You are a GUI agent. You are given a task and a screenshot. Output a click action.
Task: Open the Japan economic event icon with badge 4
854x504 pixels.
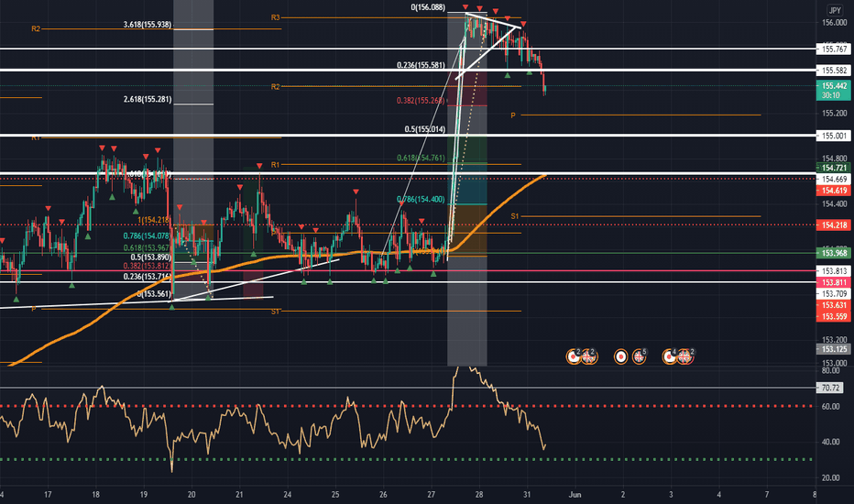pos(670,356)
